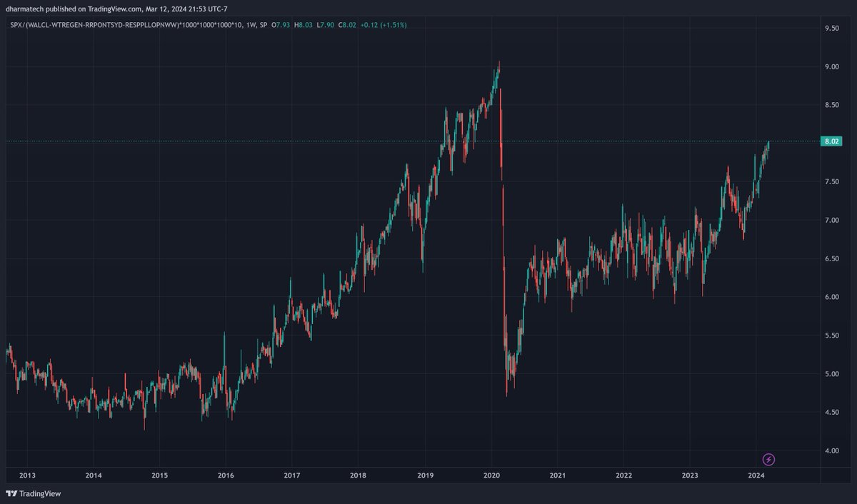Click the 7.00 price axis label
857x504 pixels.
831,221
